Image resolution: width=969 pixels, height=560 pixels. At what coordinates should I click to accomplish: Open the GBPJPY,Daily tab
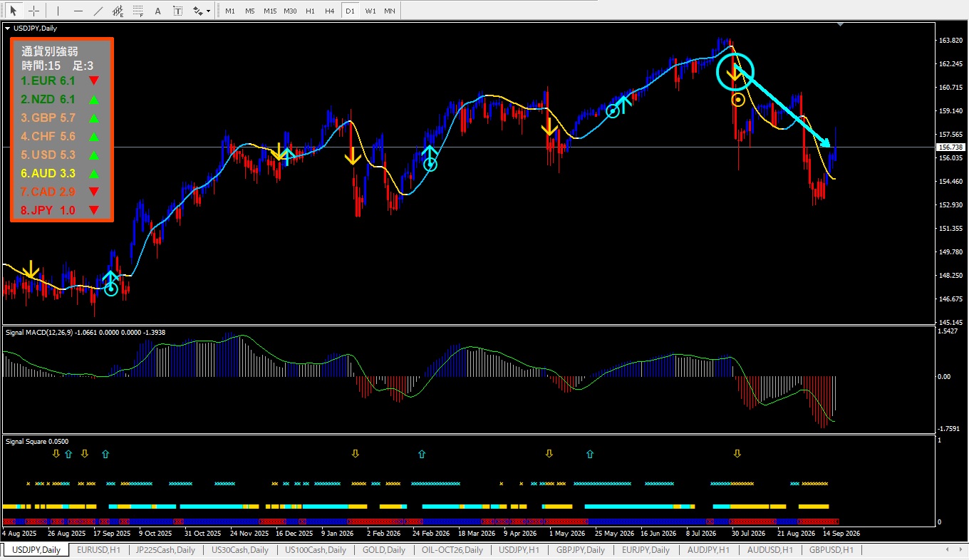581,550
